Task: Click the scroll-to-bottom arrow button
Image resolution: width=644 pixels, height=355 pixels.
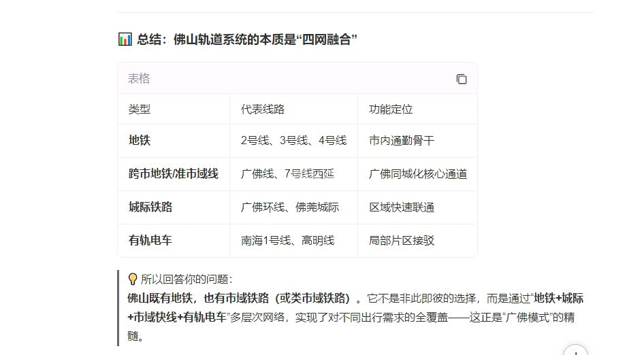Action: [x=575, y=351]
